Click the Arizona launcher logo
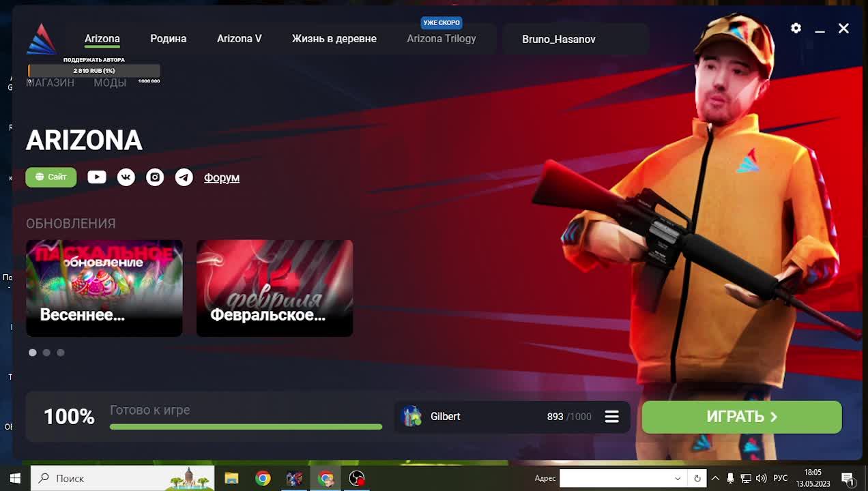The width and height of the screenshot is (868, 491). point(41,39)
